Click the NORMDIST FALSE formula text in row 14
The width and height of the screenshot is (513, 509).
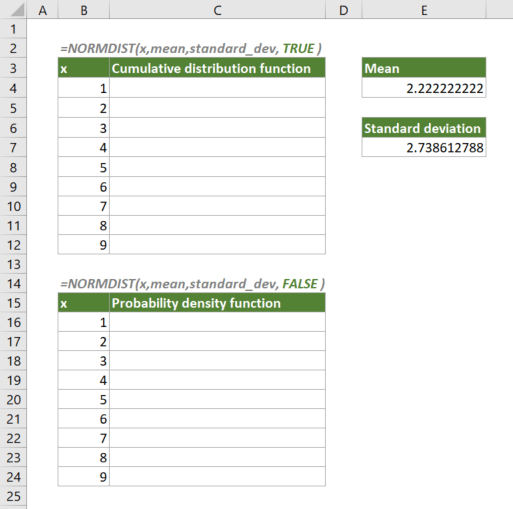pos(192,284)
